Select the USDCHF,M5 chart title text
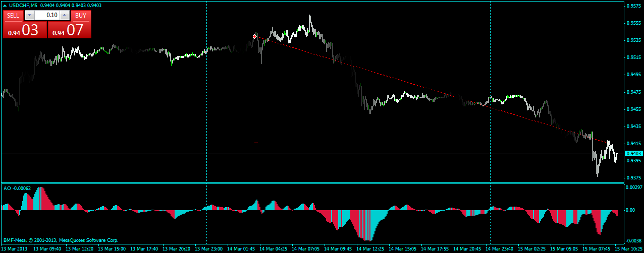Image resolution: width=644 pixels, height=253 pixels. pyautogui.click(x=24, y=5)
